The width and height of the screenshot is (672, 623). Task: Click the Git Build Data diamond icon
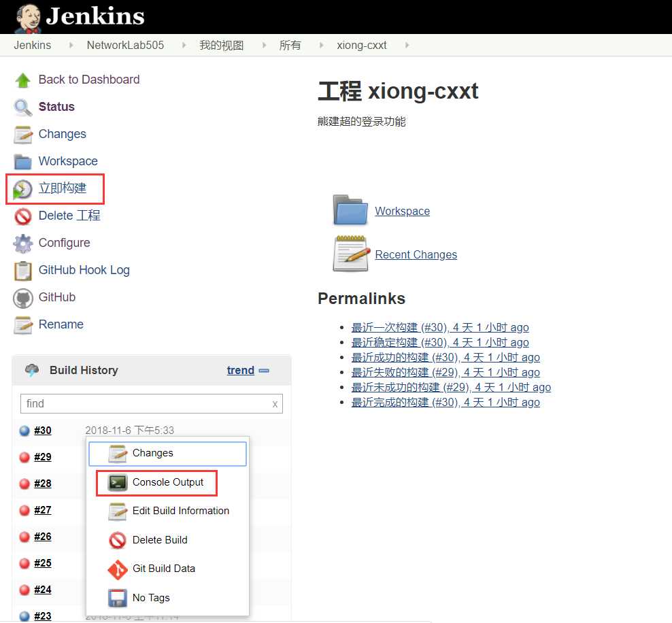(118, 569)
